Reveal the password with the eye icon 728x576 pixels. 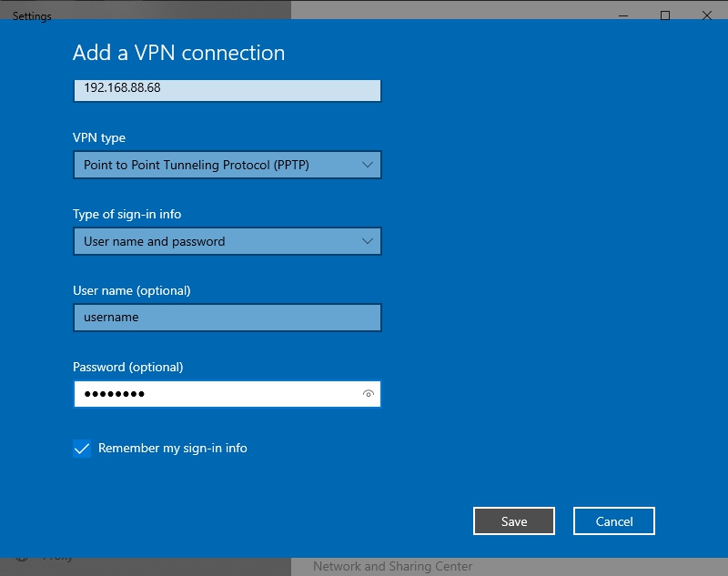368,394
